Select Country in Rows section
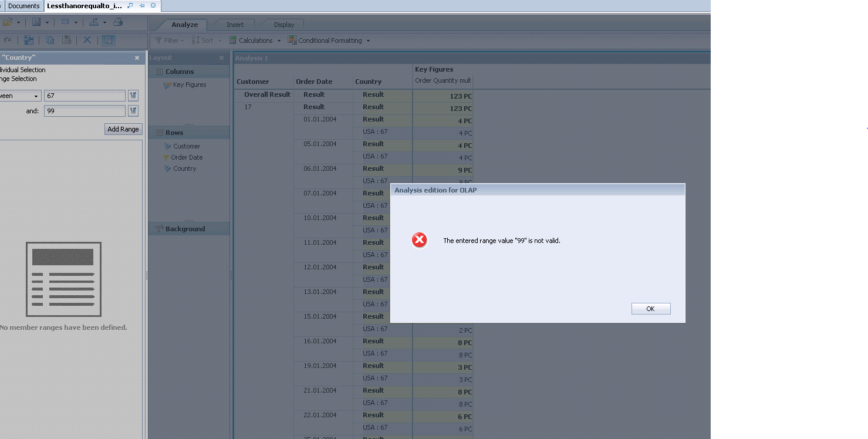 tap(185, 168)
